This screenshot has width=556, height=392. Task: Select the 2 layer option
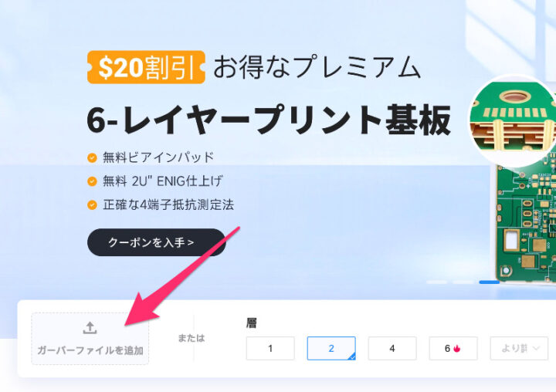click(331, 349)
